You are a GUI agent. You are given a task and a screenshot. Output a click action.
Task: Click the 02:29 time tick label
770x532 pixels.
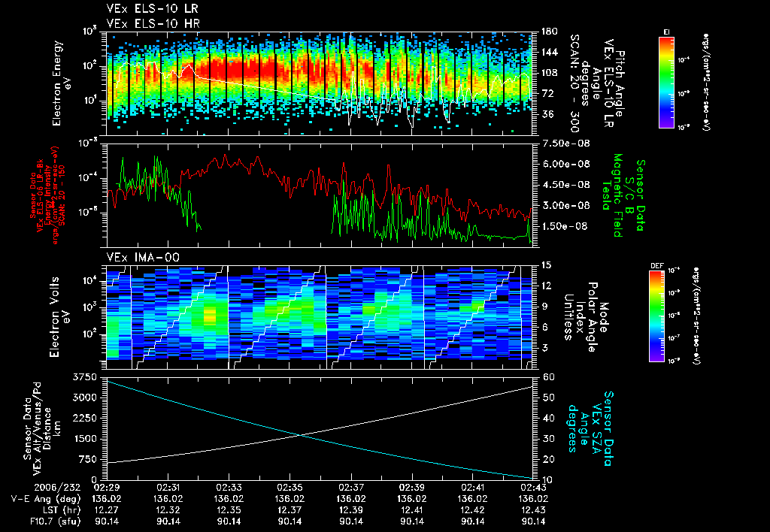(107, 488)
